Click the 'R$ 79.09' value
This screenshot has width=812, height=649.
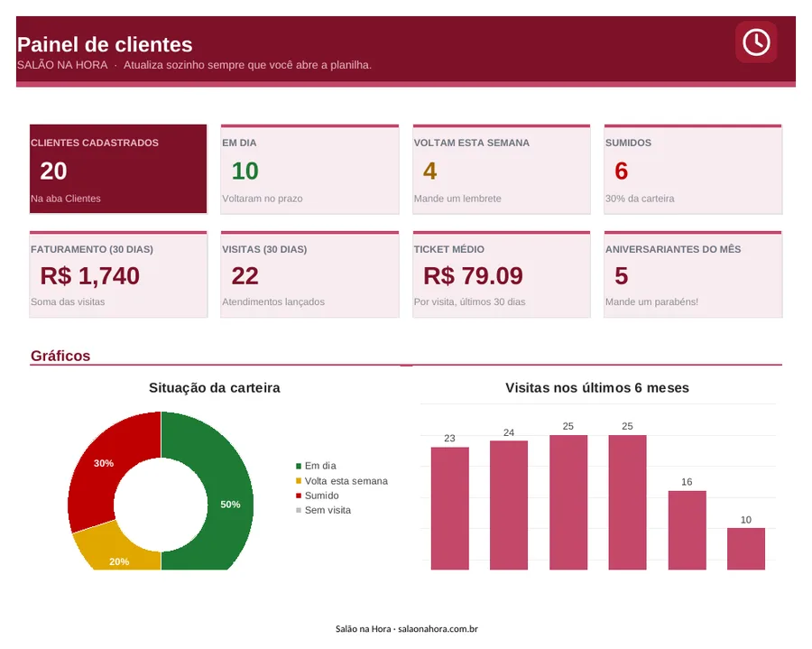(x=473, y=275)
